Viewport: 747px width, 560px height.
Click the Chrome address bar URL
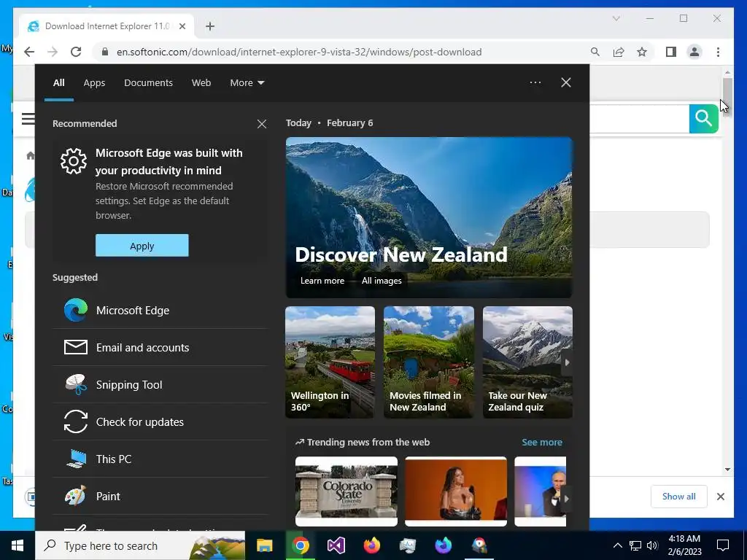point(299,52)
